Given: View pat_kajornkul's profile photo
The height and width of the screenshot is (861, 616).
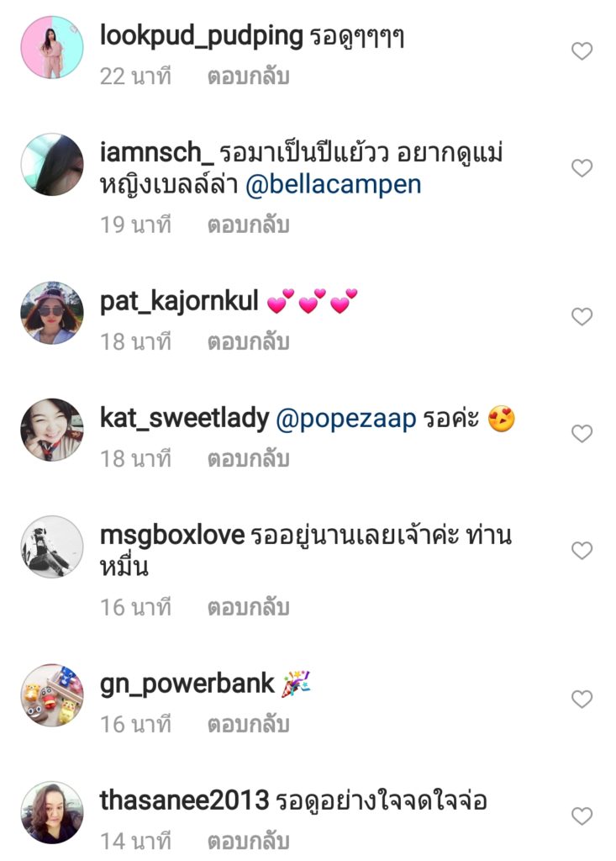Looking at the screenshot, I should (x=52, y=313).
